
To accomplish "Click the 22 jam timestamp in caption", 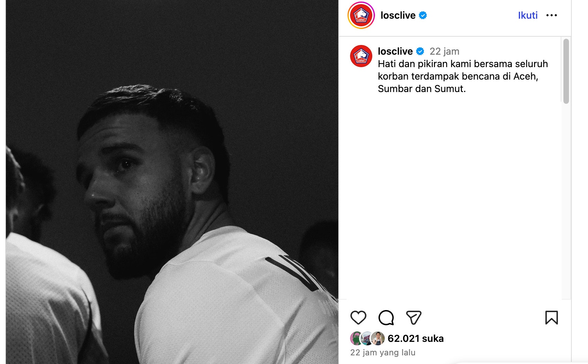I will (x=444, y=51).
